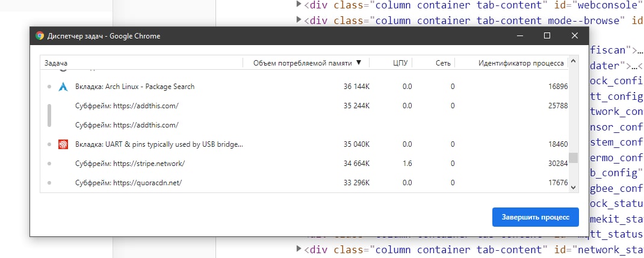Minimize the Диспетчер задач window
Viewport: 644px width, 258px height.
tap(519, 36)
